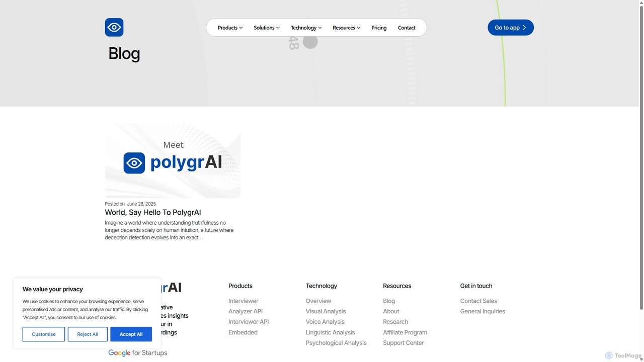The width and height of the screenshot is (644, 362).
Task: Go to Visual Analysis page
Action: point(326,312)
